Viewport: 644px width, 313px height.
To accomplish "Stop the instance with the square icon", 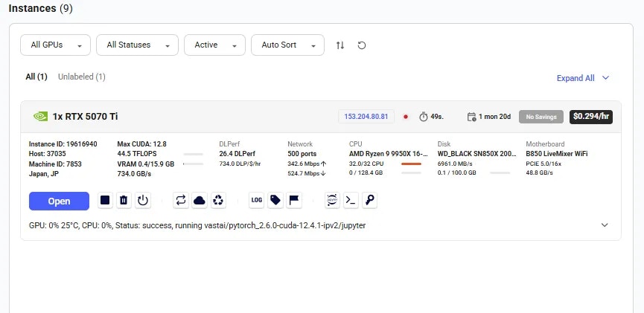I will pos(105,200).
